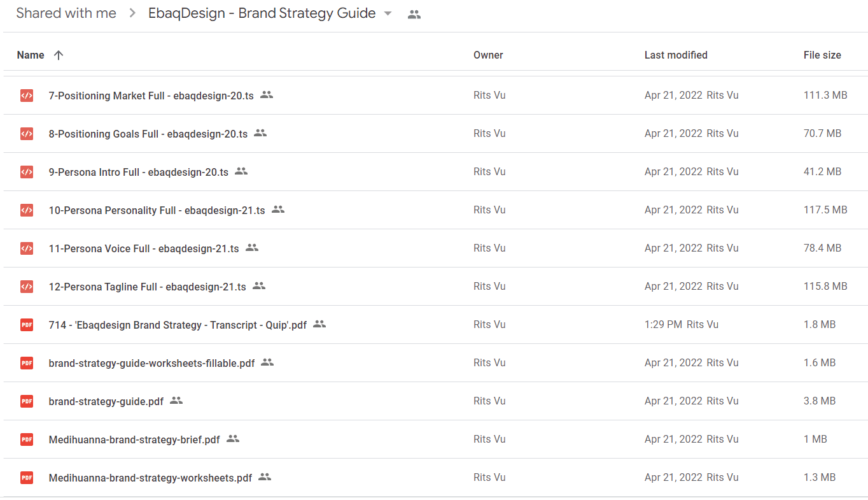Click the shared icon beside the 714 Transcript Quip pdf
Screen dimensions: 868x500
(x=319, y=324)
